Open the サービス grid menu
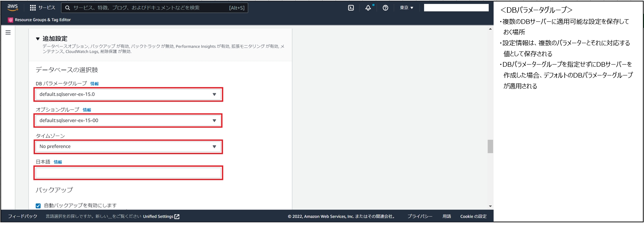Viewport: 644px width, 235px height. click(x=33, y=8)
